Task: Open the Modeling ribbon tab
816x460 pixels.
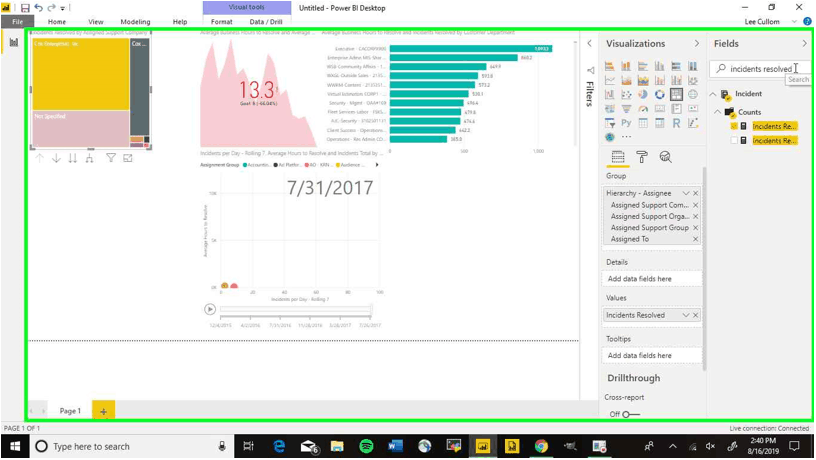Action: click(x=135, y=22)
